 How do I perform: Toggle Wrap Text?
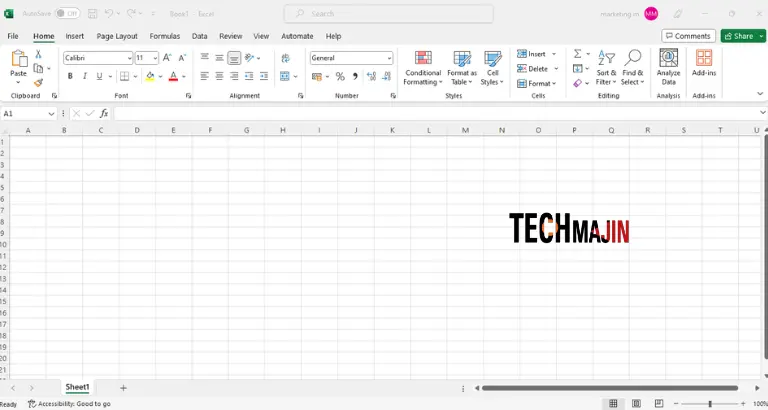click(286, 58)
